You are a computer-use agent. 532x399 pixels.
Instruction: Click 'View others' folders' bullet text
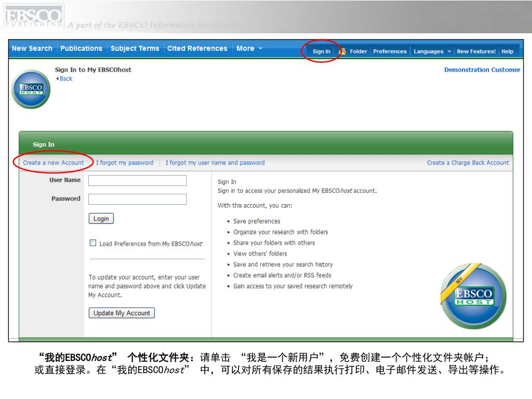[260, 254]
